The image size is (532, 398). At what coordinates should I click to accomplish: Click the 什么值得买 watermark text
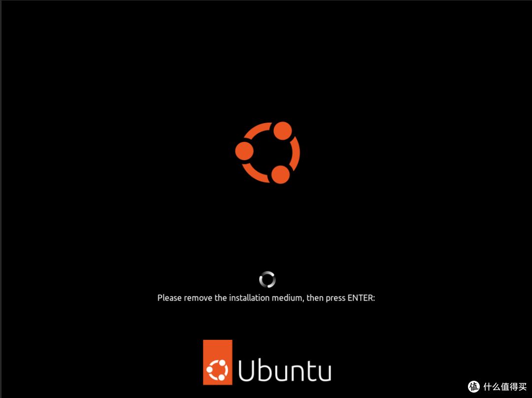505,387
